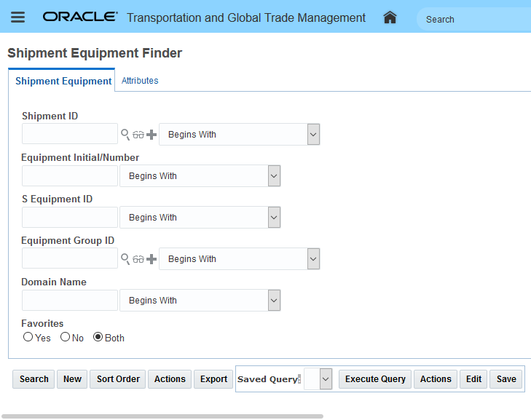
Task: Click the Equipment Group ID magnifier icon
Action: point(125,259)
